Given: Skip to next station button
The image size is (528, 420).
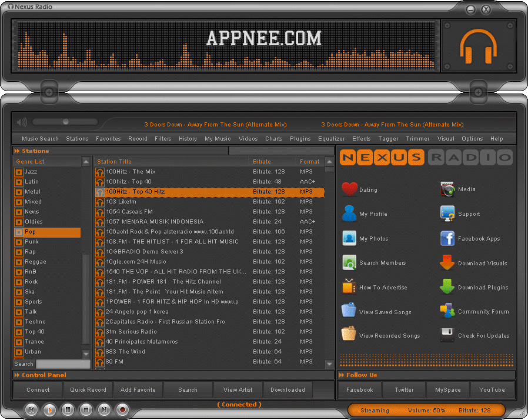Looking at the screenshot, I should pyautogui.click(x=105, y=409).
